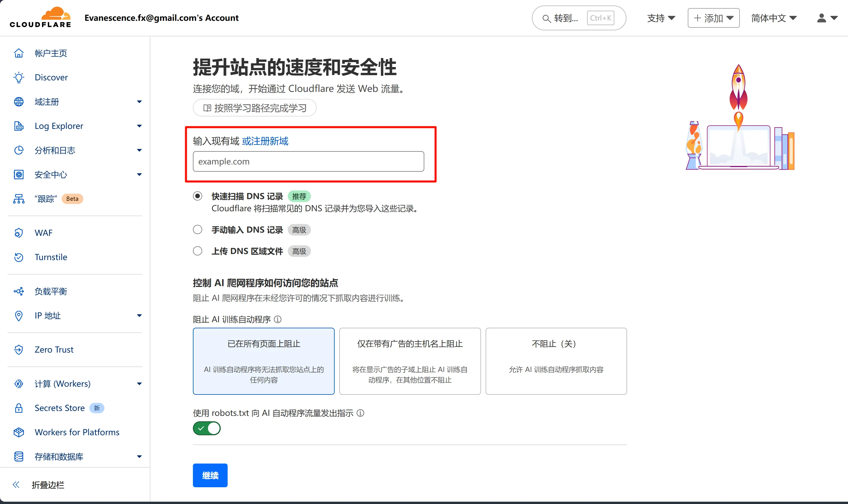848x504 pixels.
Task: Open Zero Trust in sidebar
Action: [x=54, y=349]
